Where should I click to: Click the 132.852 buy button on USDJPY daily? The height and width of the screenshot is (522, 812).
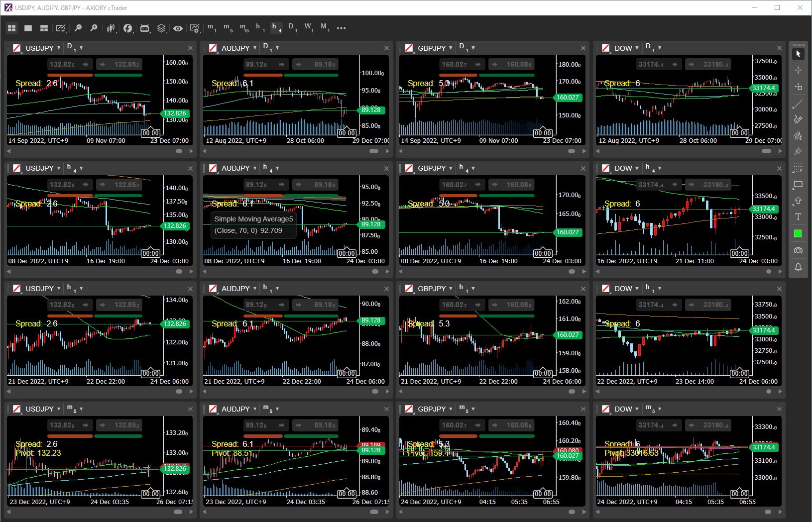[x=119, y=64]
